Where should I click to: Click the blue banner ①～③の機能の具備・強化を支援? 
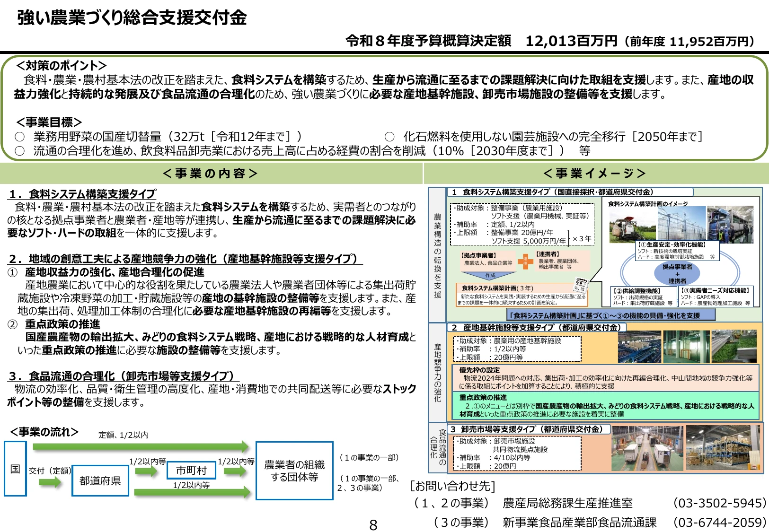[x=611, y=315]
